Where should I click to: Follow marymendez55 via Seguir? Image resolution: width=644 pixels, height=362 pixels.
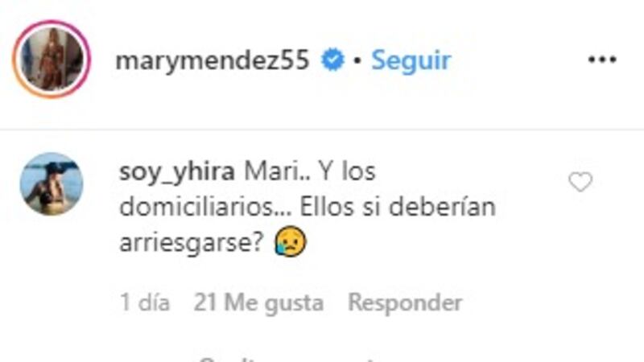coord(411,61)
